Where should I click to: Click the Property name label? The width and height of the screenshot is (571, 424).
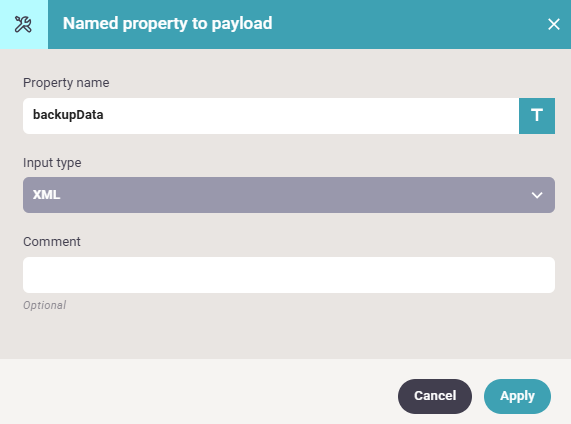[66, 83]
